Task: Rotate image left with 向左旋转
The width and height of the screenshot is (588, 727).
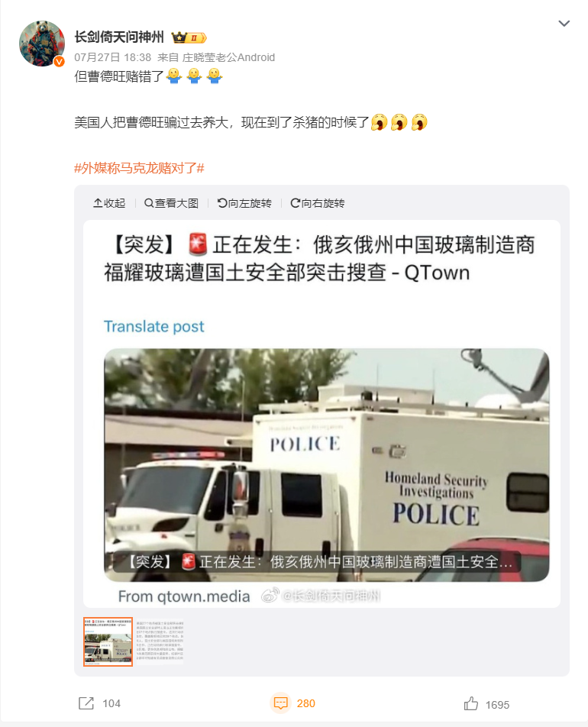Action: [244, 203]
